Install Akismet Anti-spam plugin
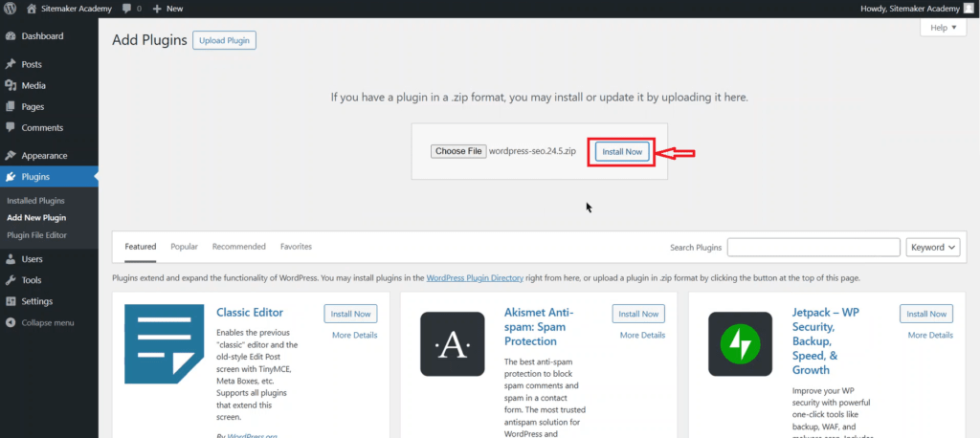The height and width of the screenshot is (438, 980). (638, 314)
